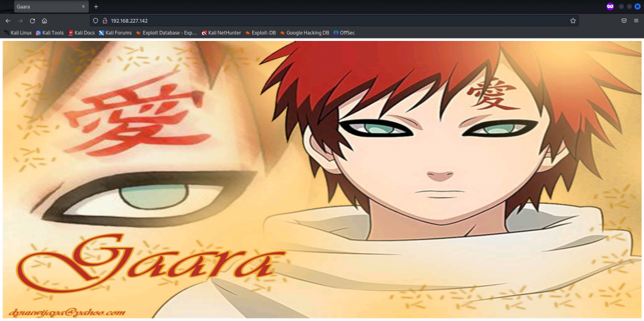Click the Gaara wallpaper image
This screenshot has height=321, width=644.
[322, 179]
